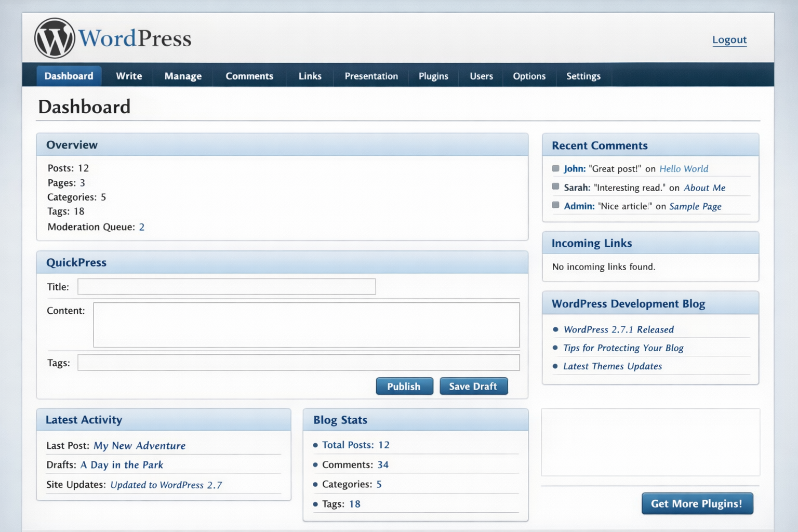Screen dimensions: 798x532
Task: Click the status square beside Sarah's comment
Action: (555, 186)
